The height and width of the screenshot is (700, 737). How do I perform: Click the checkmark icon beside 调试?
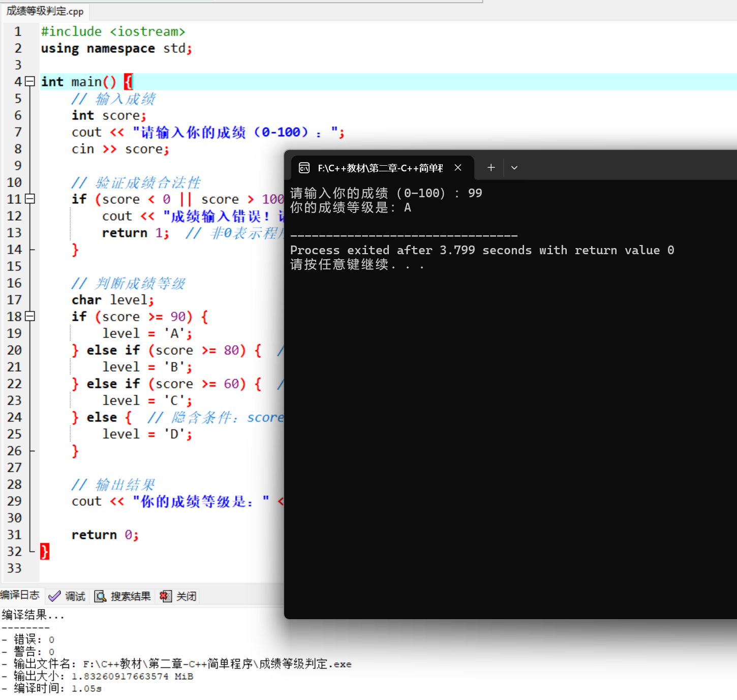[54, 596]
